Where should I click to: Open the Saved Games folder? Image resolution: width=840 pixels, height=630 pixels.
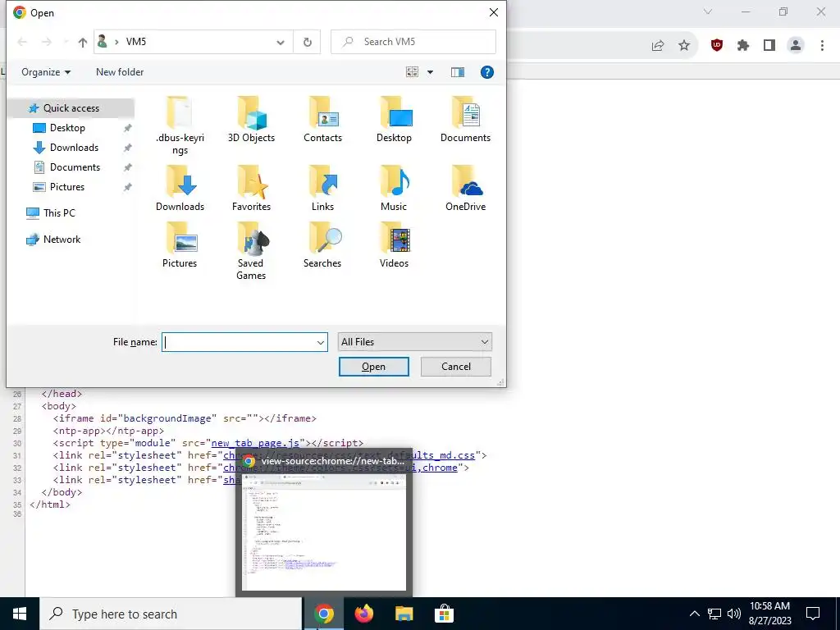[251, 251]
